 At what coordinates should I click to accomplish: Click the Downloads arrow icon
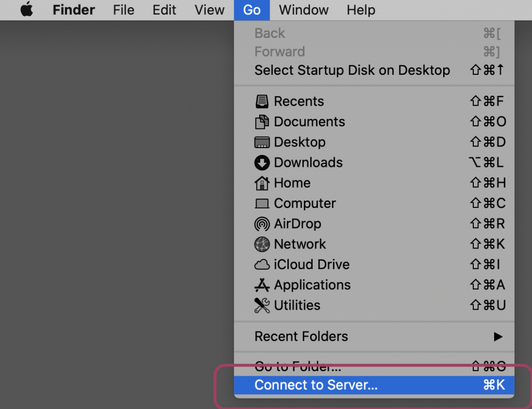[x=262, y=163]
